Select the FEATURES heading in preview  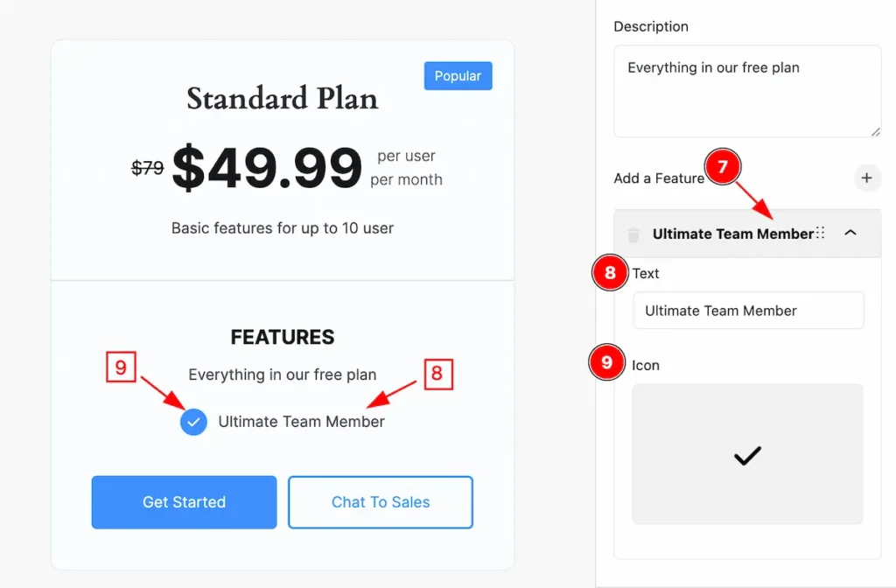click(283, 337)
